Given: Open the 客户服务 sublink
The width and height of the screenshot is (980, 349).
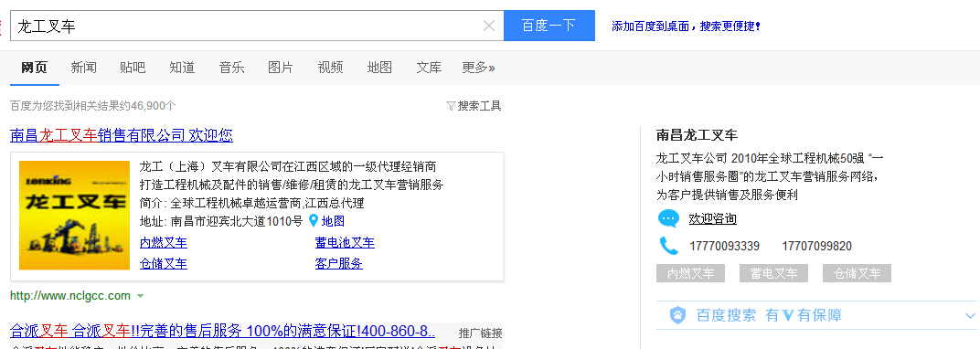Looking at the screenshot, I should 339,263.
